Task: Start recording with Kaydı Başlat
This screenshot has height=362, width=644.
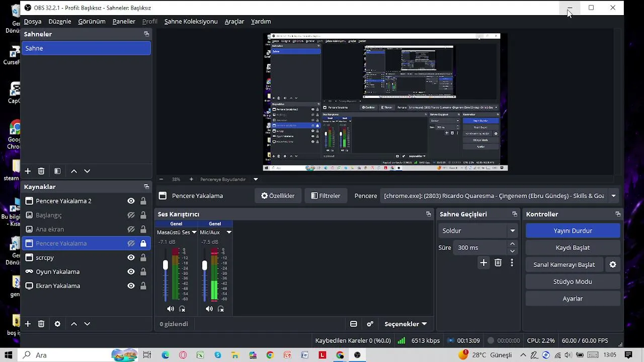Action: pos(573,248)
